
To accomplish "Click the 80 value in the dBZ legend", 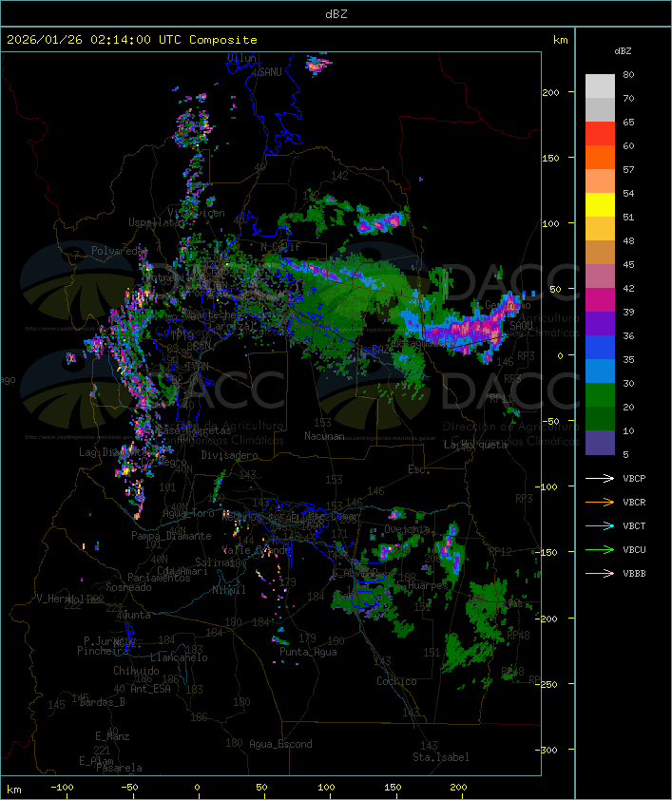I will click(x=628, y=74).
